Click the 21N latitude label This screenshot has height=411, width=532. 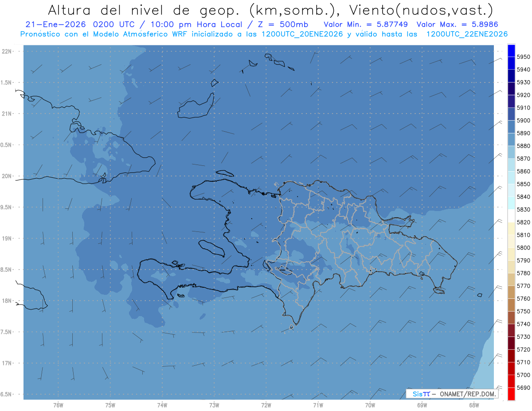tap(8, 114)
